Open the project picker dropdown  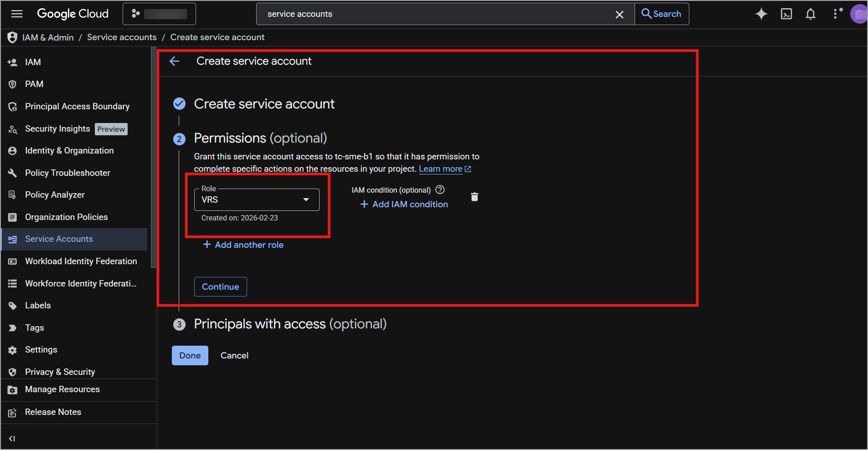(x=159, y=14)
